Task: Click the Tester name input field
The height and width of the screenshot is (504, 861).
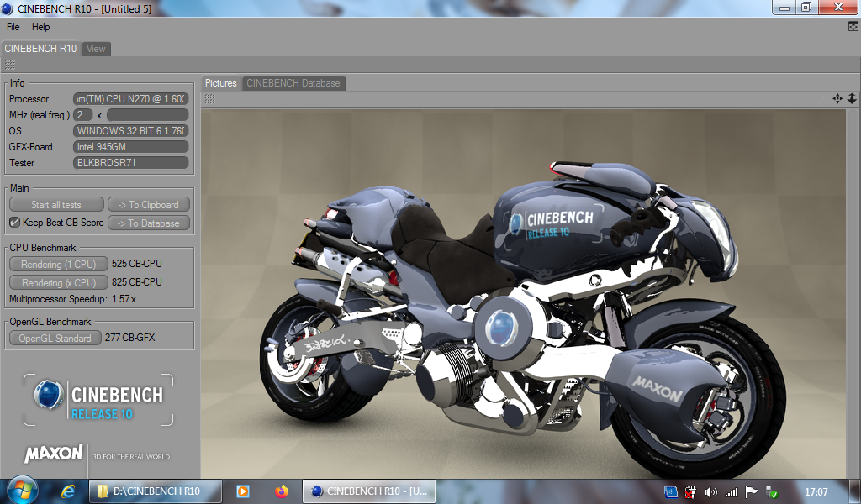Action: pyautogui.click(x=130, y=163)
